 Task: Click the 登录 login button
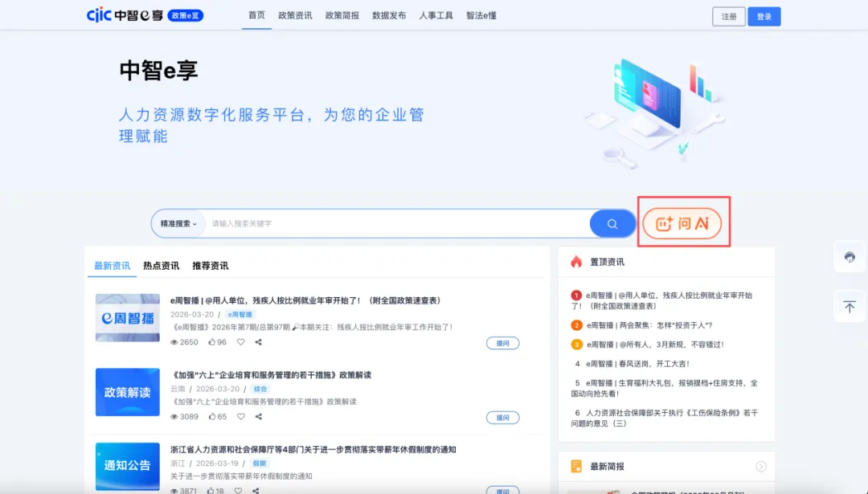tap(764, 17)
